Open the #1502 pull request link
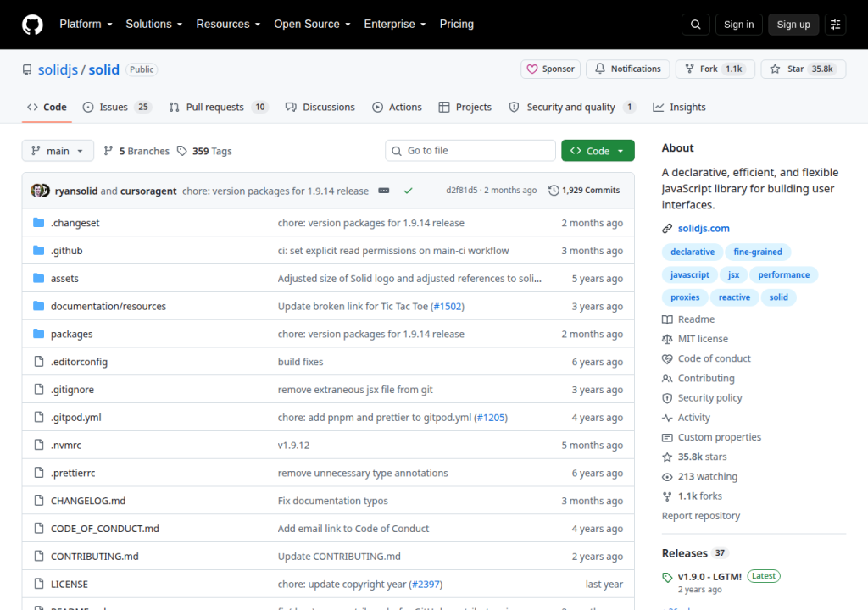 (448, 306)
